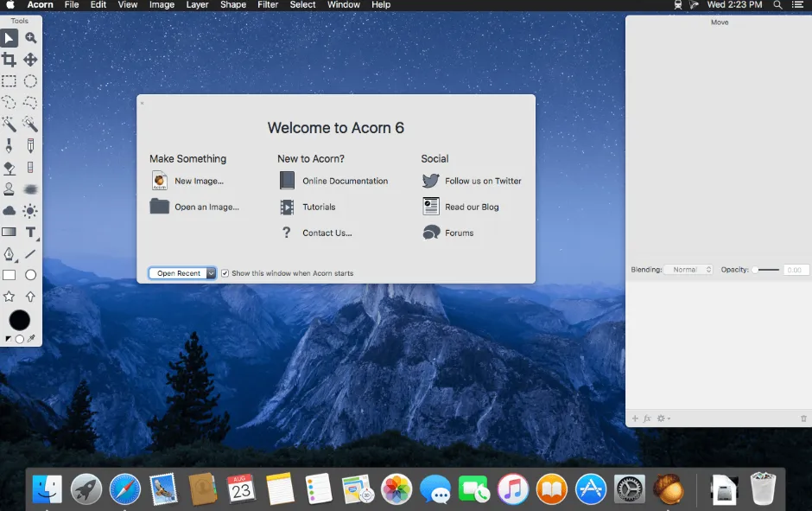Select the Smudge tool

point(30,189)
